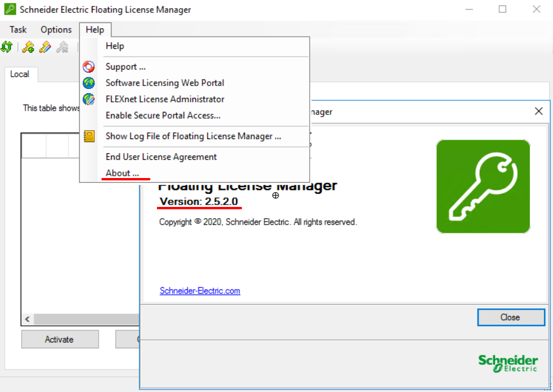Click the horizontal scrollbar track in license table
The width and height of the screenshot is (553, 392).
(87, 319)
